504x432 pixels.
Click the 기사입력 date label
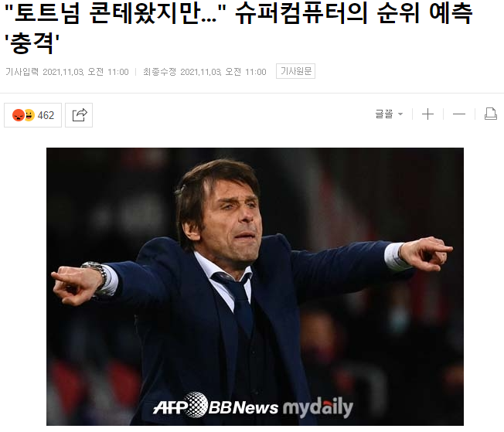22,72
